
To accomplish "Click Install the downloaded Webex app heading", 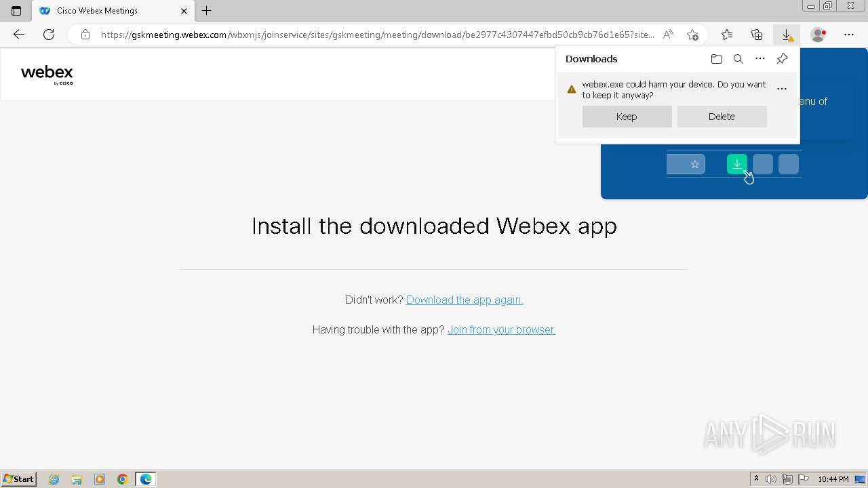I will [434, 226].
